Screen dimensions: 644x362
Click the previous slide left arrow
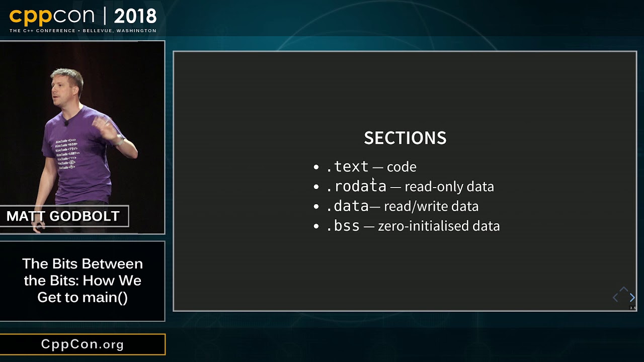coord(615,298)
